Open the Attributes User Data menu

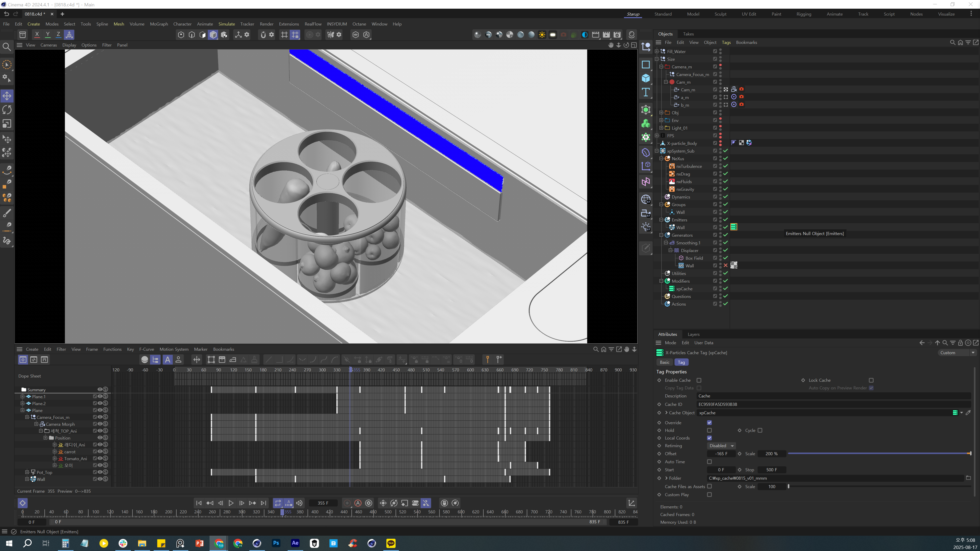click(x=704, y=343)
